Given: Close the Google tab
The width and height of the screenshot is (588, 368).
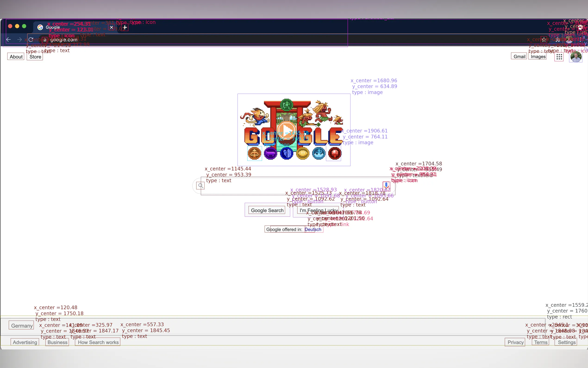Looking at the screenshot, I should [x=111, y=27].
